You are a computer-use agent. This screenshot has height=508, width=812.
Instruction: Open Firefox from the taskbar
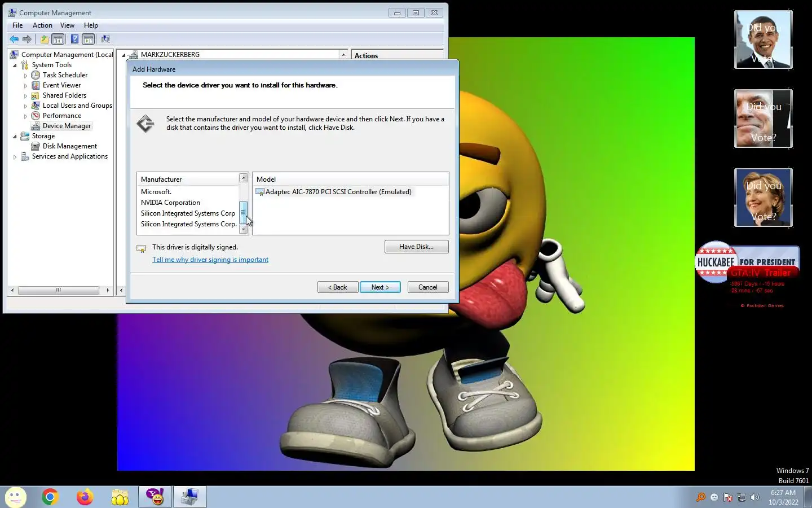click(x=85, y=497)
